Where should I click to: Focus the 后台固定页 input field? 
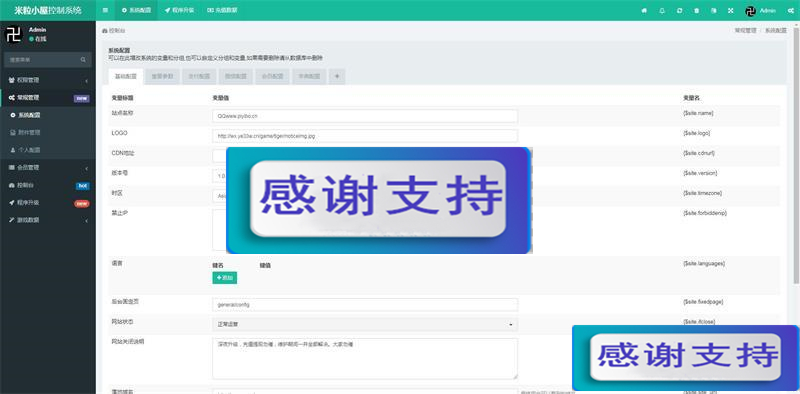tap(365, 305)
